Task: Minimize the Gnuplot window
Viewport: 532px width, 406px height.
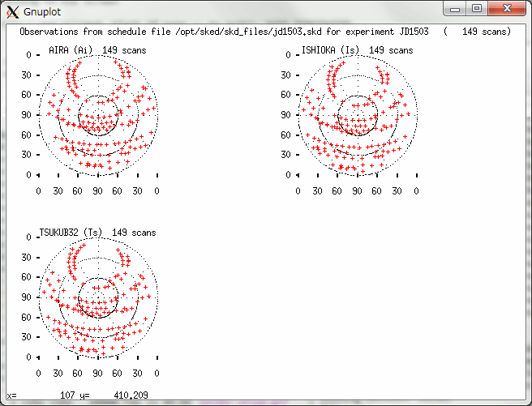Action: [x=455, y=8]
